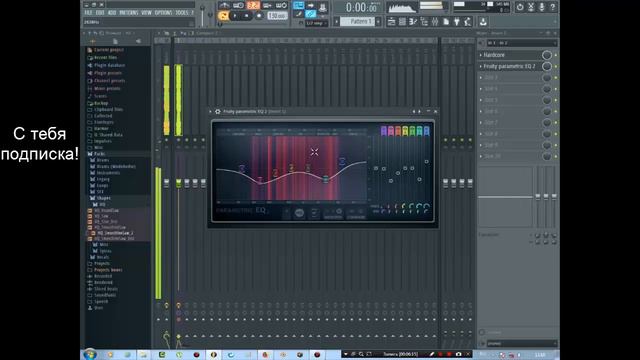Image resolution: width=640 pixels, height=360 pixels.
Task: Open the parametric EQ plugin options gear icon
Action: coord(218,111)
